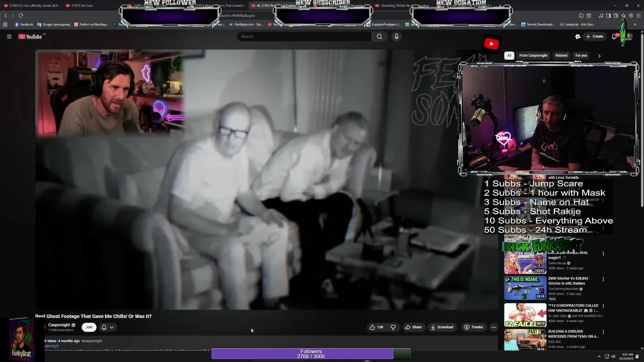Open the Torrent Downloads bookmark

tap(537, 24)
